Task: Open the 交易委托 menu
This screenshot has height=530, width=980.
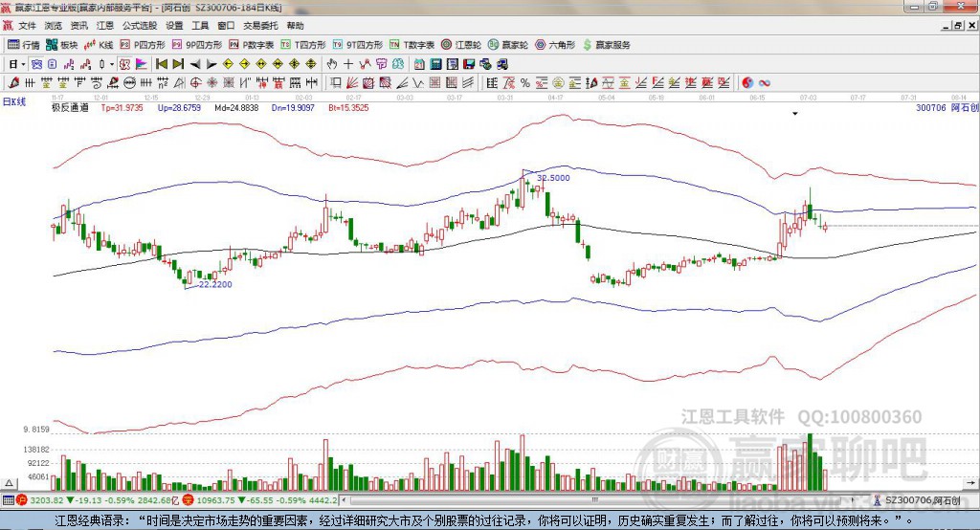Action: pyautogui.click(x=260, y=26)
